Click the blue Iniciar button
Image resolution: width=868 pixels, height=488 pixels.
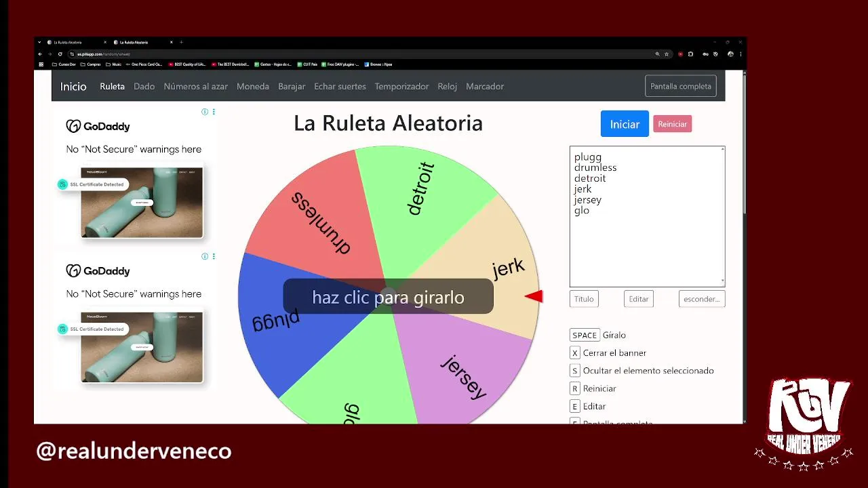pos(625,124)
